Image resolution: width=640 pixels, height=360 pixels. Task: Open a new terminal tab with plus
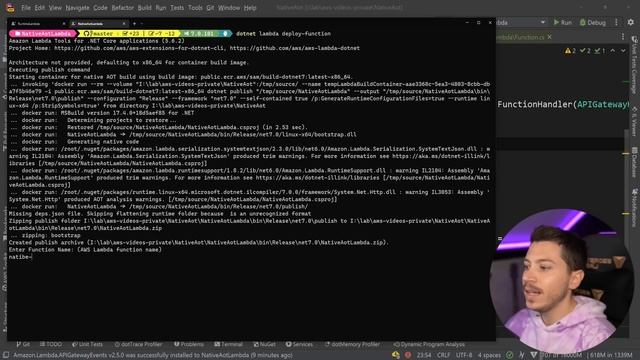134,24
